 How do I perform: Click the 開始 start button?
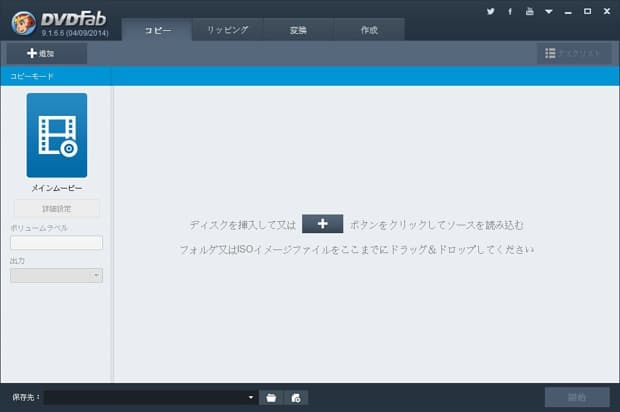pos(576,397)
